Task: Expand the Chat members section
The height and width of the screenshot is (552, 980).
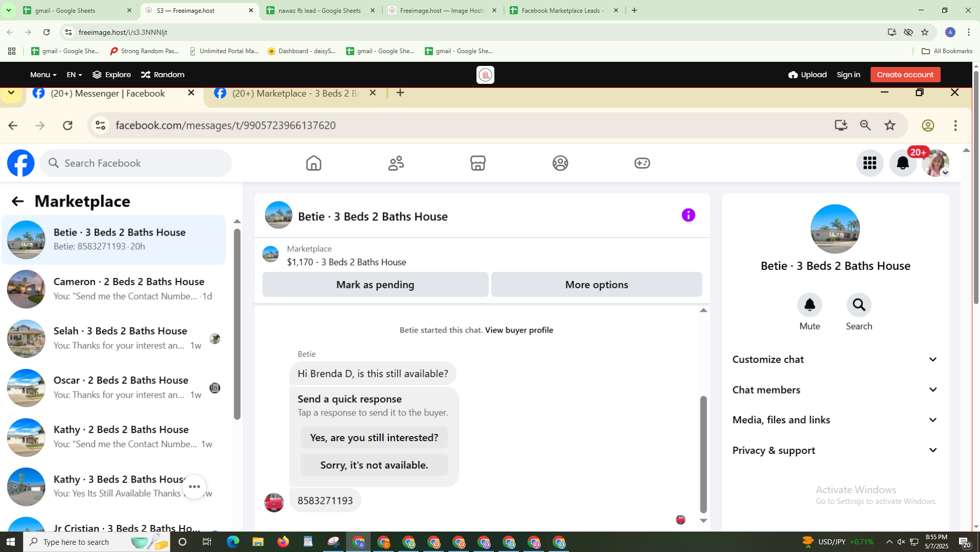Action: [x=835, y=389]
